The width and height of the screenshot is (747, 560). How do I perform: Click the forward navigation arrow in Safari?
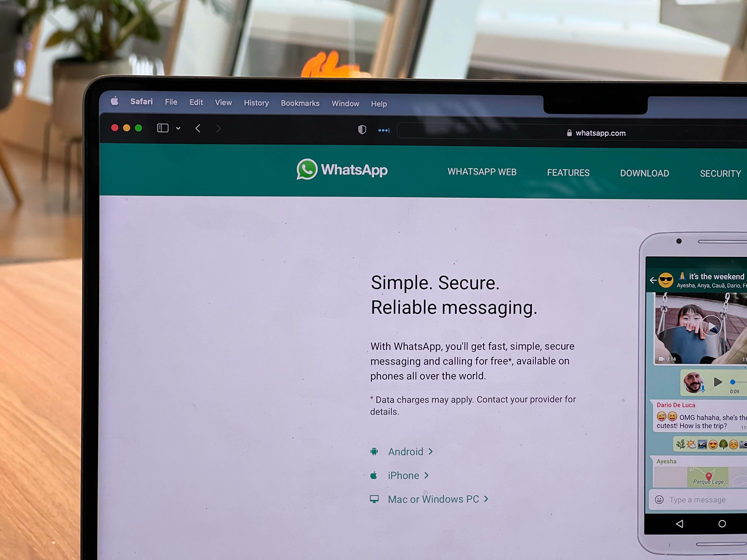(218, 129)
